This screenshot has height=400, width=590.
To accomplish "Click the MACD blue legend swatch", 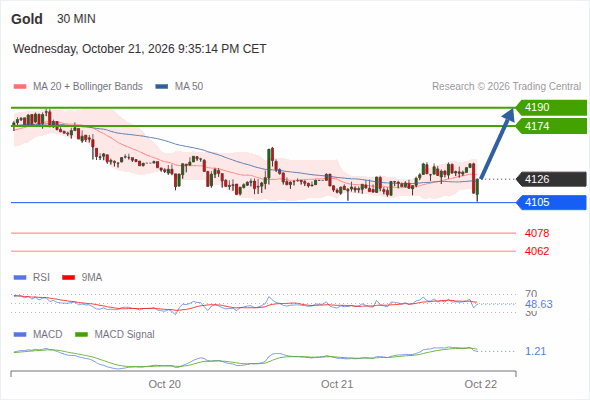I will click(20, 335).
